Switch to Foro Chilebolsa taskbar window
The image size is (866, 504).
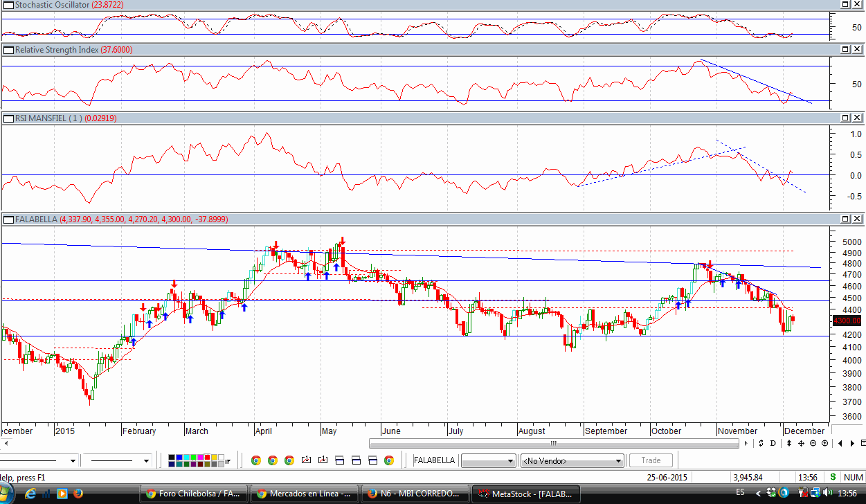(193, 494)
